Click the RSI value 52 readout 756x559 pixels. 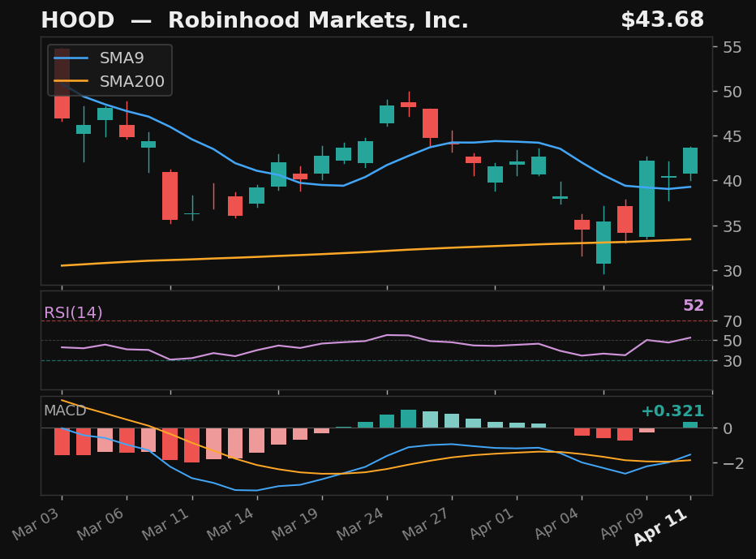click(x=694, y=305)
